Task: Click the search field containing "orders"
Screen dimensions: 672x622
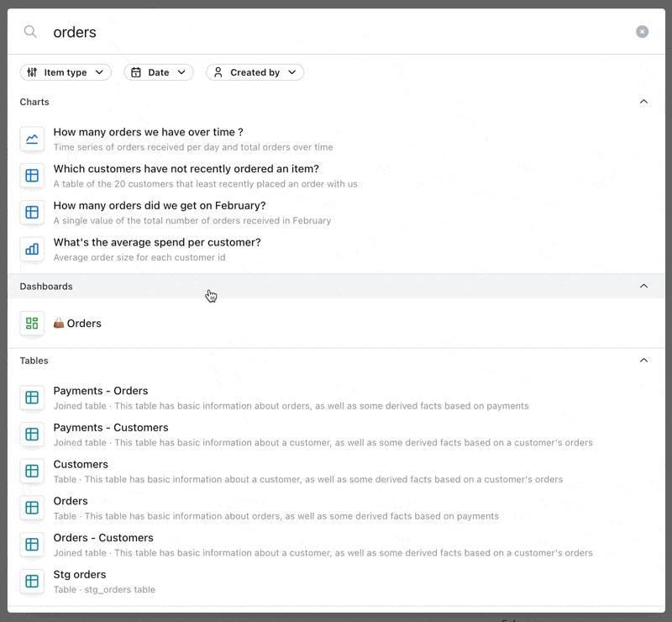Action: 339,32
